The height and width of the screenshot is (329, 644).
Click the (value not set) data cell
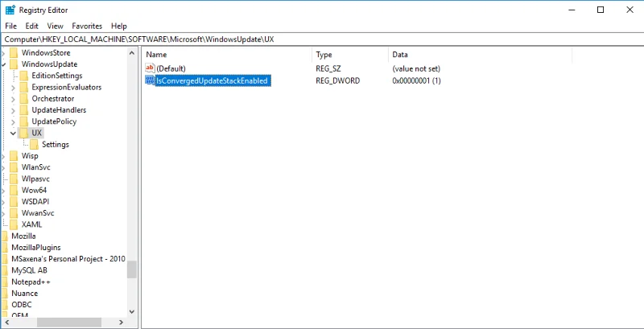(x=416, y=68)
